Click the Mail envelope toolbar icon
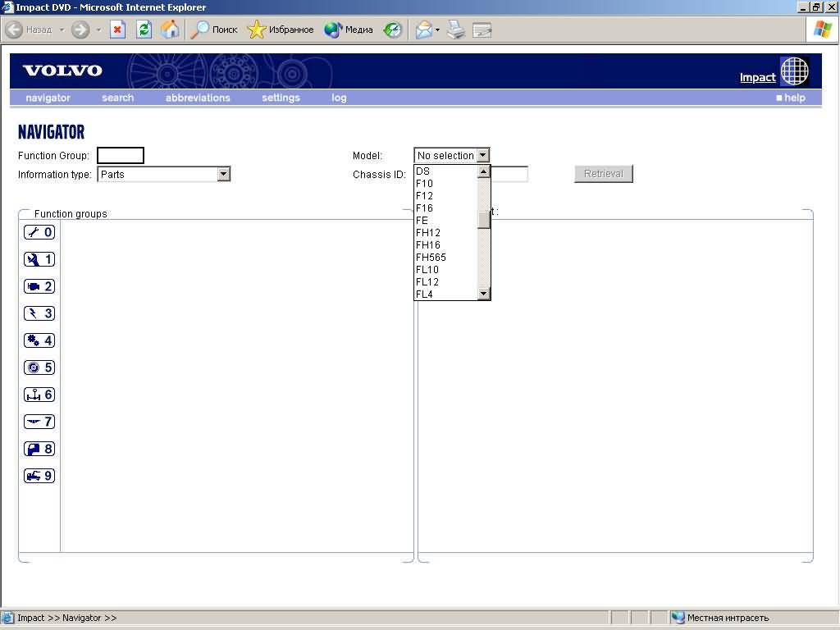The image size is (840, 630). 423,30
